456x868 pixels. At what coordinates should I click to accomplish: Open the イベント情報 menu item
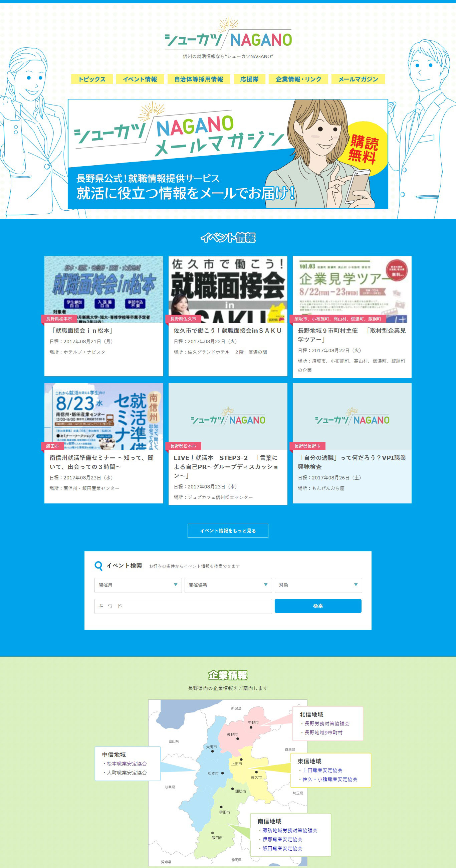140,79
